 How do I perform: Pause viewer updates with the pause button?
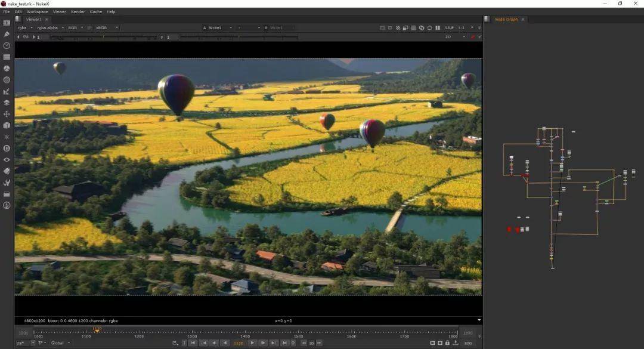click(x=438, y=27)
